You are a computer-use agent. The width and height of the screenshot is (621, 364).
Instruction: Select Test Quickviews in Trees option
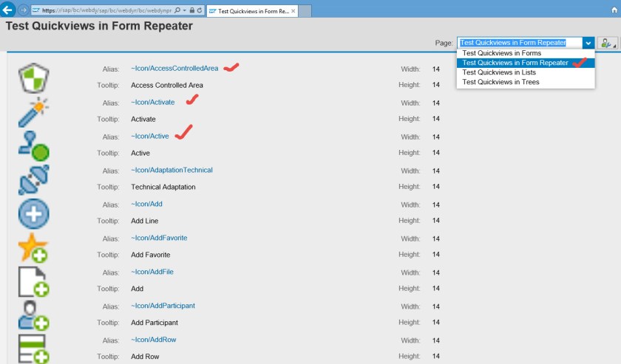coord(526,82)
